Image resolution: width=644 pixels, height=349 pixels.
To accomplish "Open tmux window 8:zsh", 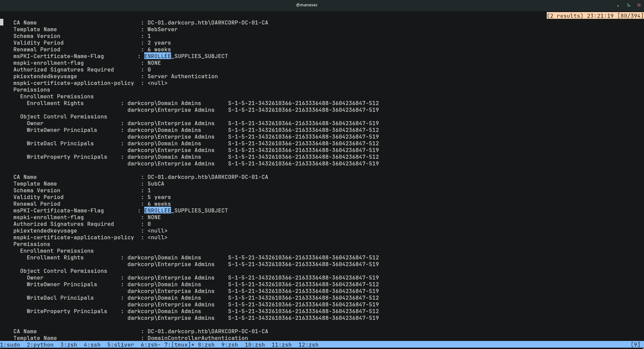I will tap(206, 345).
